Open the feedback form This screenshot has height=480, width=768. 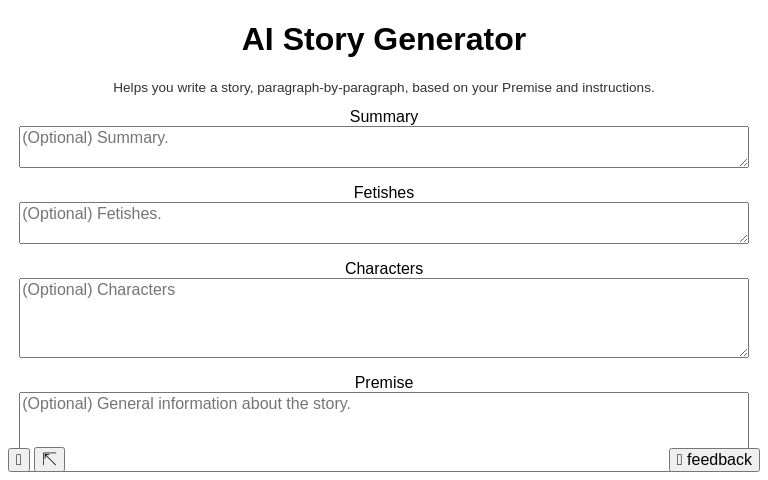[x=714, y=460]
